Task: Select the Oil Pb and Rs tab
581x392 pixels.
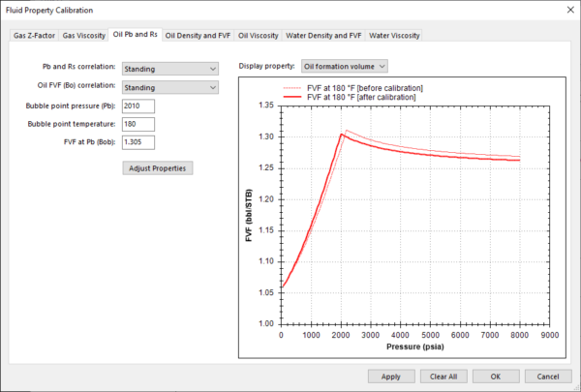Action: [136, 36]
